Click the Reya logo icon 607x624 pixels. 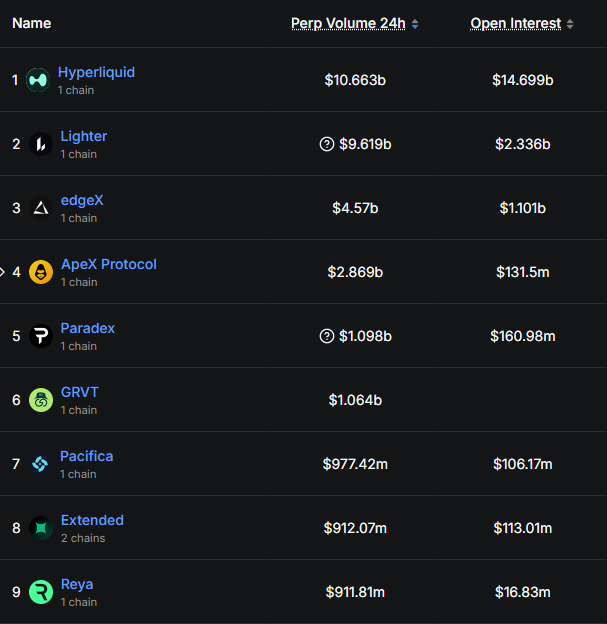(41, 592)
